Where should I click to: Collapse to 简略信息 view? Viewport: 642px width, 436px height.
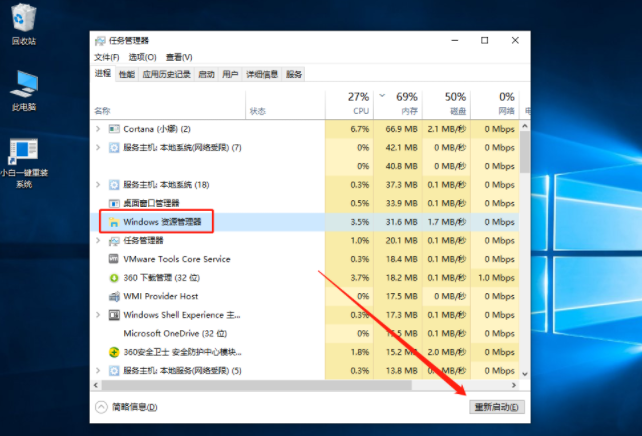[126, 407]
